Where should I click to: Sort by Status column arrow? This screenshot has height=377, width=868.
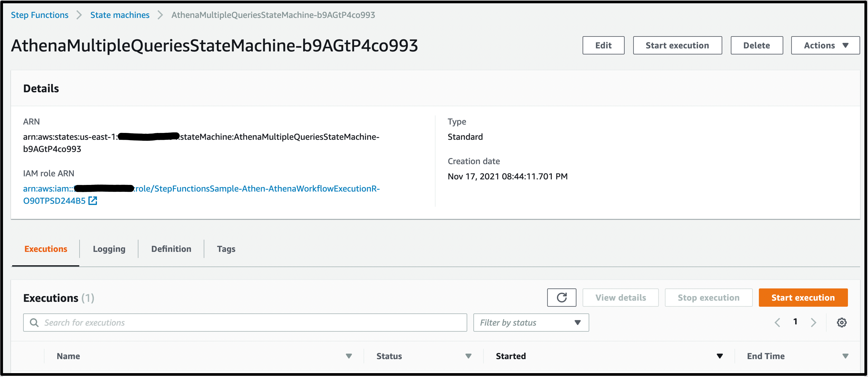coord(468,356)
